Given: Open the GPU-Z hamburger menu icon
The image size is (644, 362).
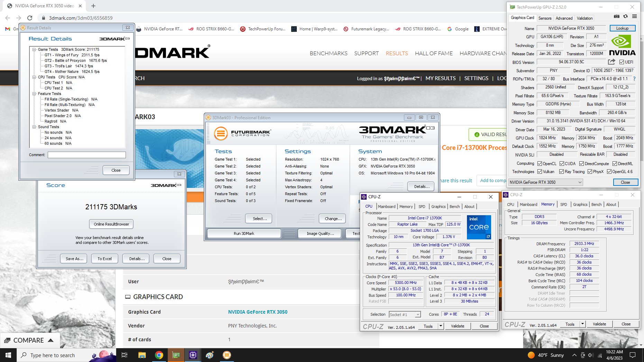Looking at the screenshot, I should click(x=634, y=16).
